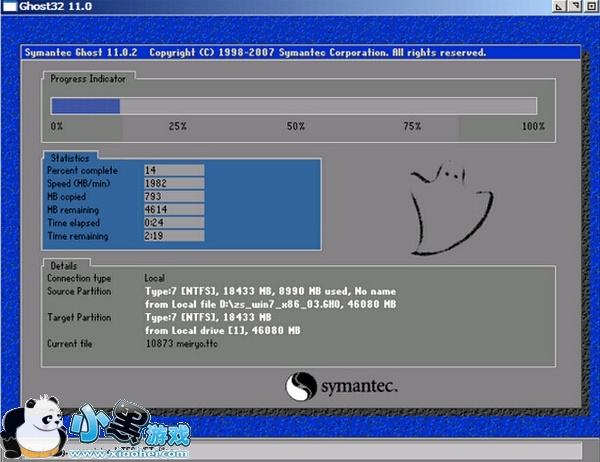Screen dimensions: 600x462
Task: Click the rightmost title bar square button
Action: pyautogui.click(x=589, y=8)
